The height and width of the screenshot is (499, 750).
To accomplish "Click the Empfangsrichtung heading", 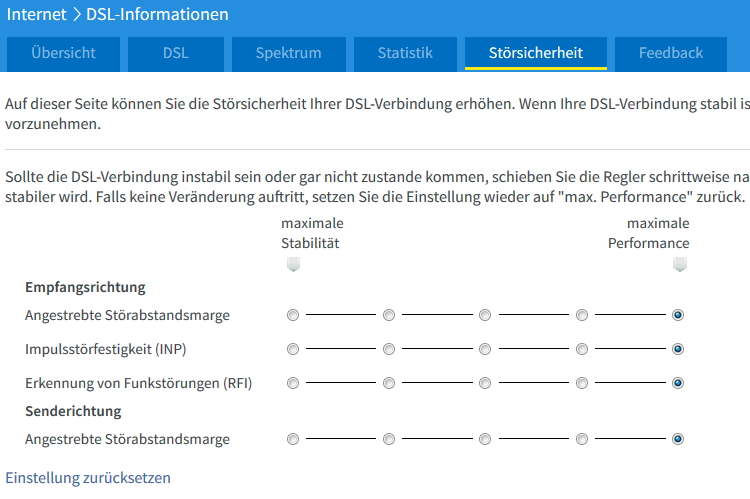I will [85, 287].
